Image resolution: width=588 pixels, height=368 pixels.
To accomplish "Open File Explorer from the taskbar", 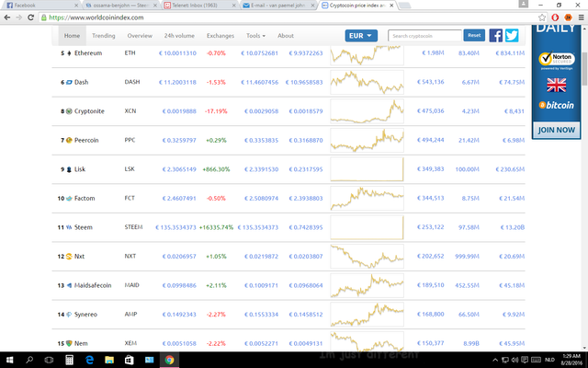I will [x=109, y=360].
